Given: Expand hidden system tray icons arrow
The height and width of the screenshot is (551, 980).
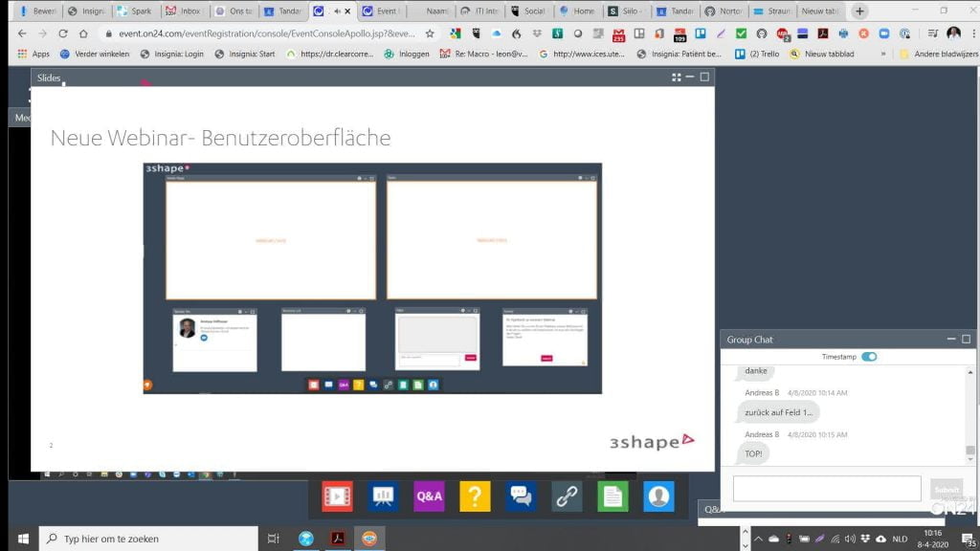Looking at the screenshot, I should 758,539.
